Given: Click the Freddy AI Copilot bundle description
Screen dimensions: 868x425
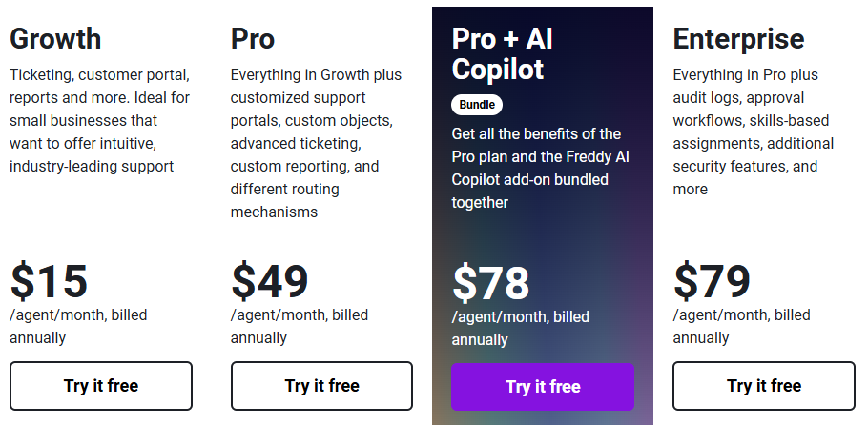Looking at the screenshot, I should [536, 168].
